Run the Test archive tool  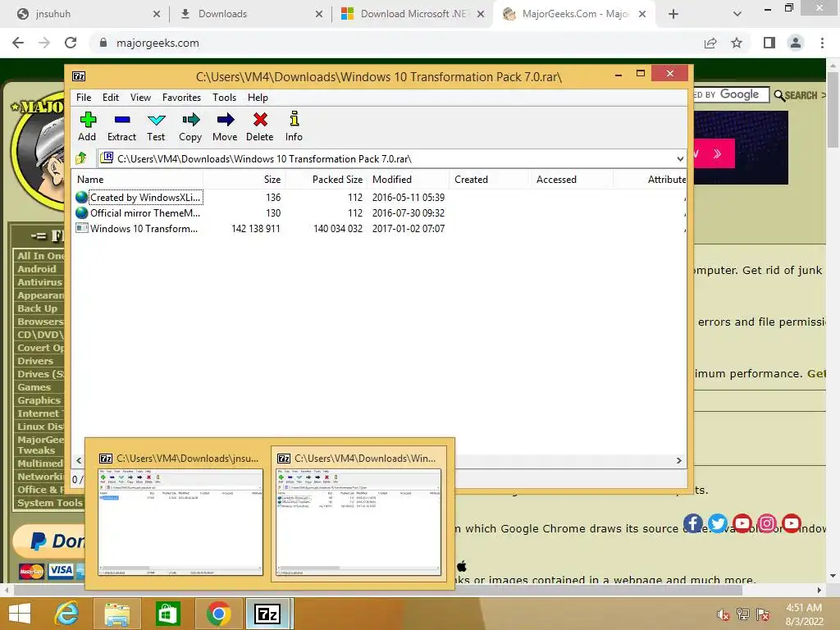[156, 127]
